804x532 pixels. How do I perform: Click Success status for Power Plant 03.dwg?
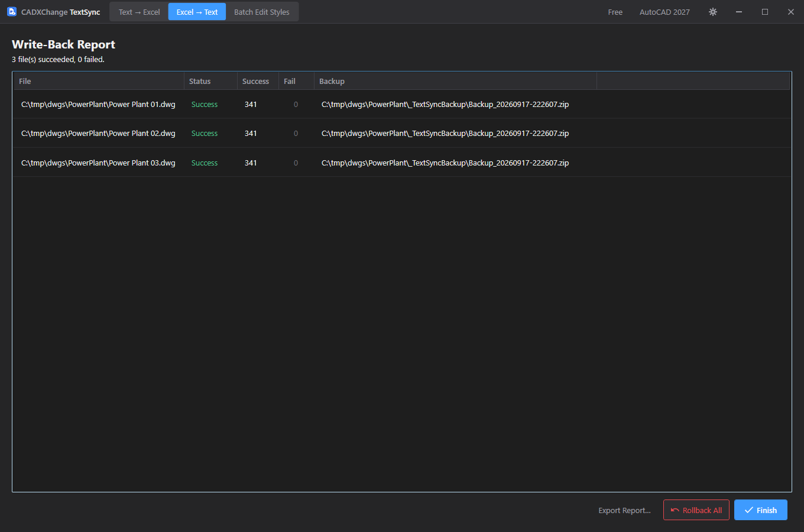pos(205,163)
